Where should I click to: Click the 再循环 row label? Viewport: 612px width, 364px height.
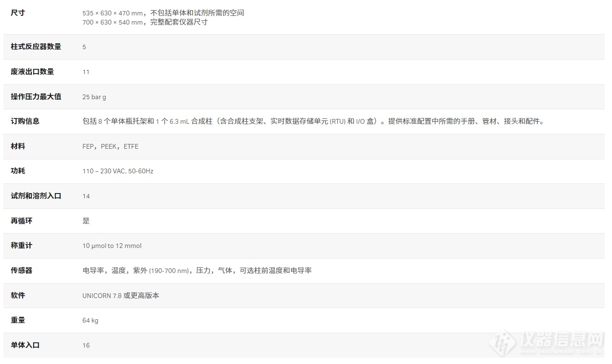[x=22, y=221]
